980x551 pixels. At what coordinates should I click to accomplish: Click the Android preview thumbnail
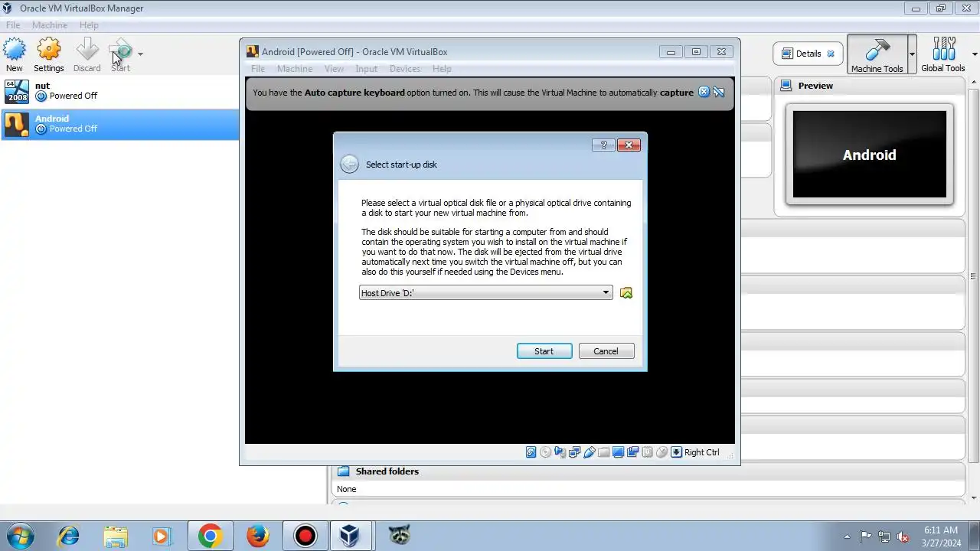pos(870,155)
